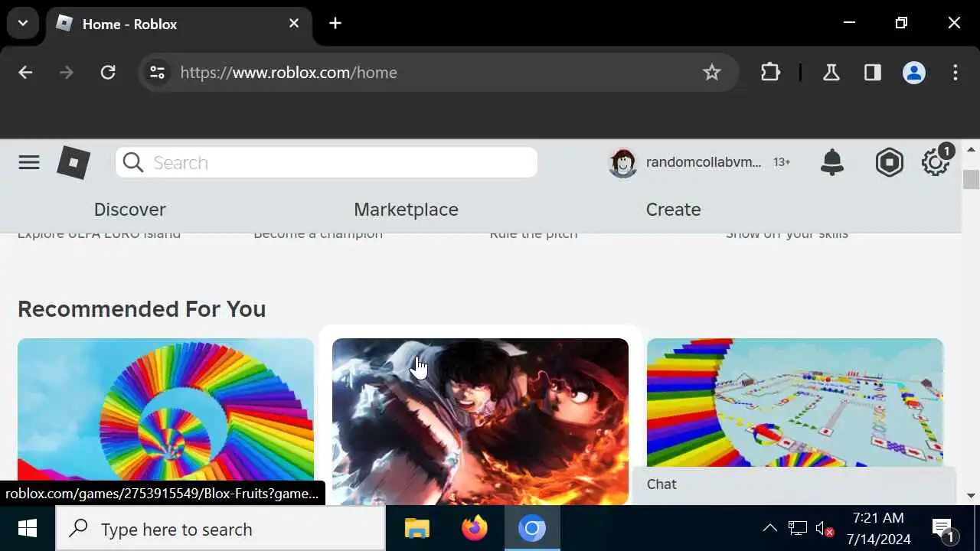Image resolution: width=980 pixels, height=551 pixels.
Task: Click the page scrollbar up arrow
Action: coord(972,149)
